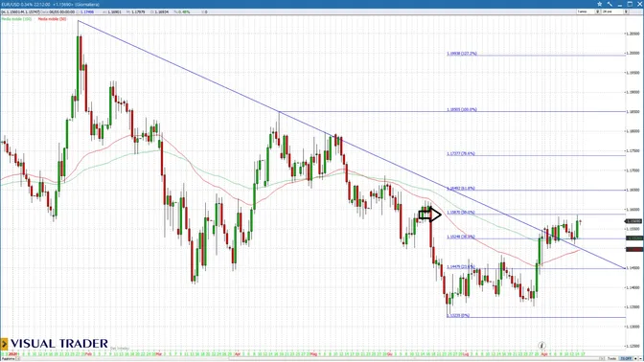Select the 100.0% Fibonacci level label
The width and height of the screenshot is (644, 362).
(462, 109)
